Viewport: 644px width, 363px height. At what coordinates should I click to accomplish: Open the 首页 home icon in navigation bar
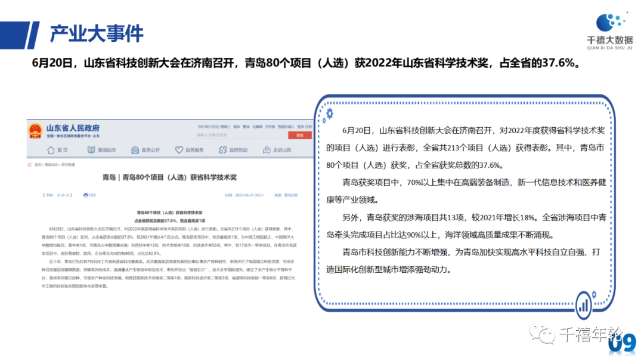tap(51, 150)
